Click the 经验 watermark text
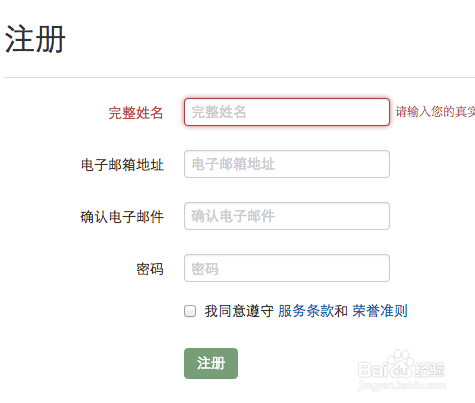Image resolution: width=475 pixels, height=403 pixels. (429, 369)
